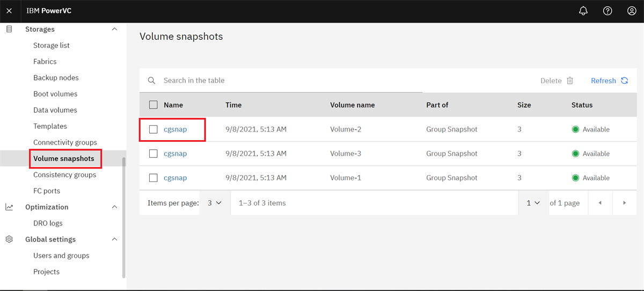This screenshot has height=291, width=644.
Task: Click Group Snapshot cell in Volume-2 row
Action: pyautogui.click(x=452, y=129)
